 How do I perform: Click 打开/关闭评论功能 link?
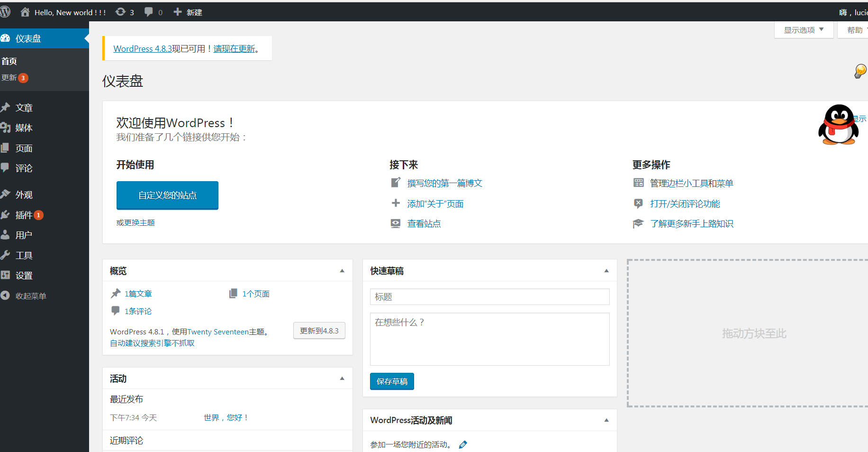[685, 203]
